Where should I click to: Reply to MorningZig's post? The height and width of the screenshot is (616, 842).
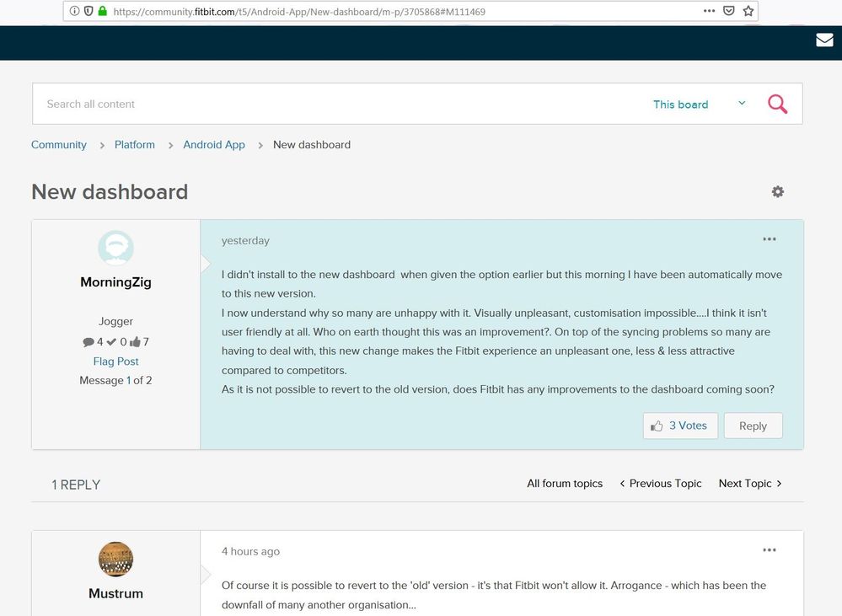[753, 426]
